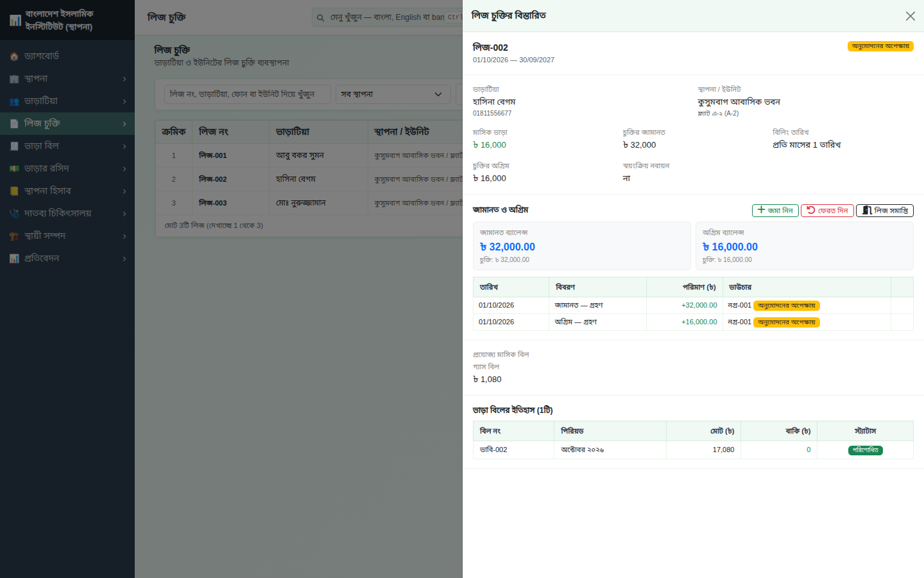Viewport: 924px width, 578px height.
Task: Click the লিজ সমাপ্তি button
Action: [885, 211]
